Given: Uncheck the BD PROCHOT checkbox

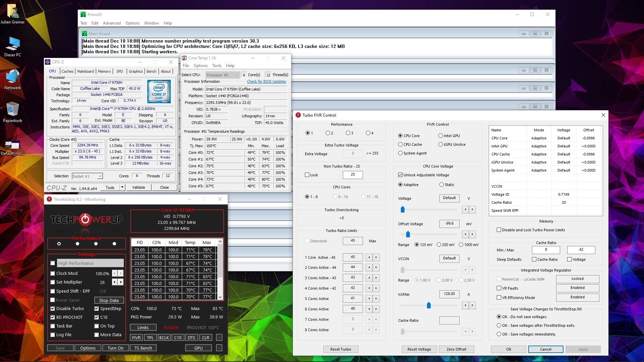Looking at the screenshot, I should 53,317.
